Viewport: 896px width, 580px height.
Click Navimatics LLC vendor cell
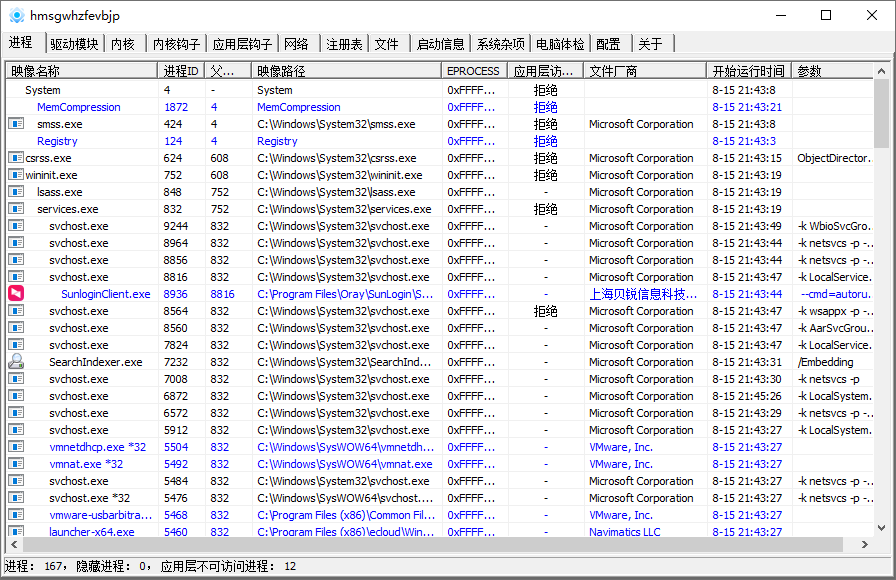point(625,531)
